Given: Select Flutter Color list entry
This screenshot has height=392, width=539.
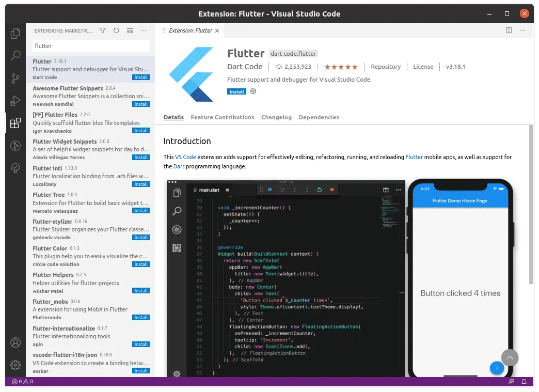Looking at the screenshot, I should click(x=90, y=256).
